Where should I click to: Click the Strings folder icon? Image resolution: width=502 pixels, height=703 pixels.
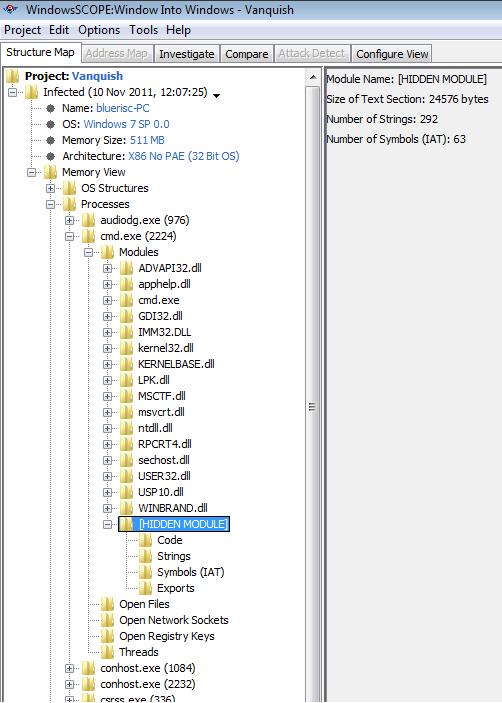click(x=145, y=556)
